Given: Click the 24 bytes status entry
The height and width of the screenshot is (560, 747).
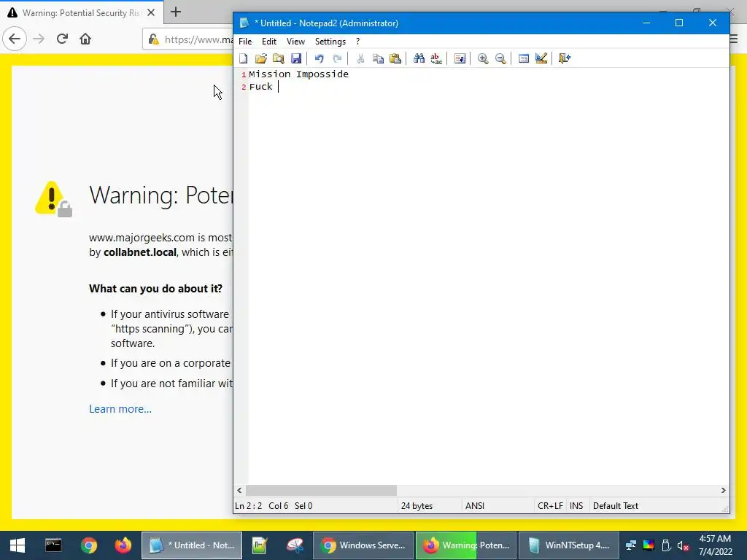Looking at the screenshot, I should point(417,506).
